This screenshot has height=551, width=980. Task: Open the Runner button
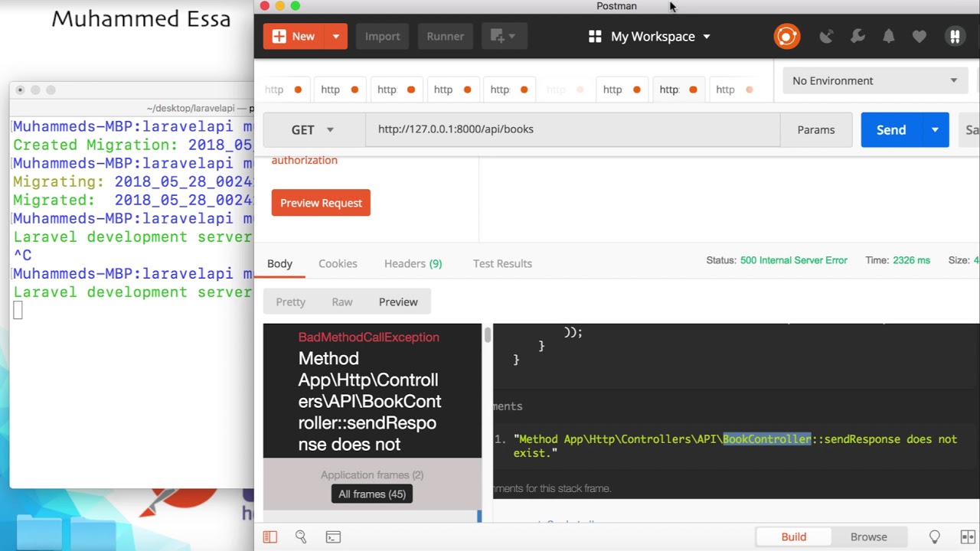pos(445,36)
